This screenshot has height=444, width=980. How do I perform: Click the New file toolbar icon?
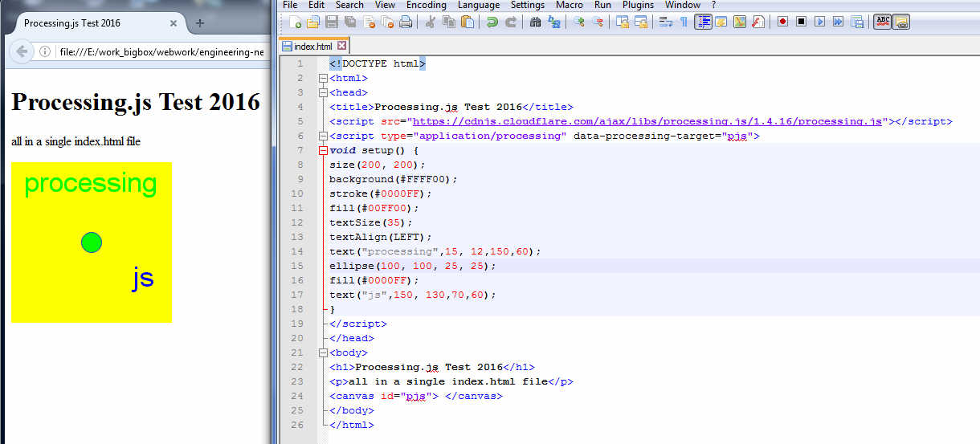(x=295, y=22)
